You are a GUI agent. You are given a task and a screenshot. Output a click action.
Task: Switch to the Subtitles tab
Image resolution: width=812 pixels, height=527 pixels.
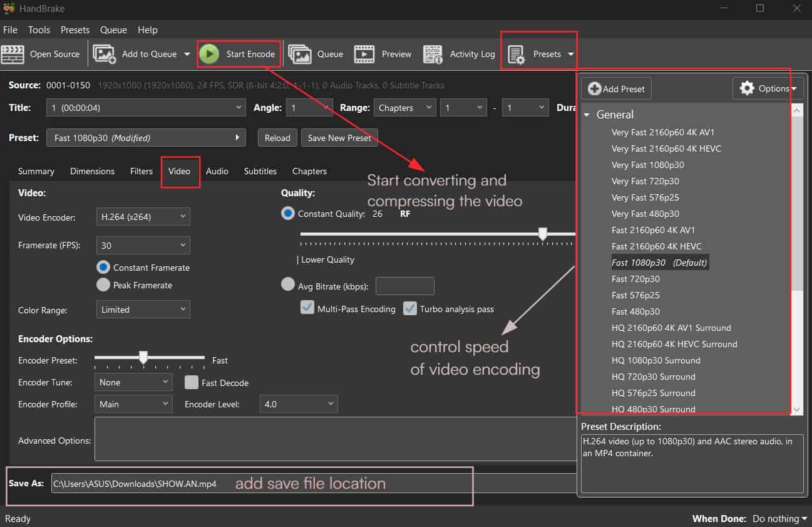(x=260, y=171)
